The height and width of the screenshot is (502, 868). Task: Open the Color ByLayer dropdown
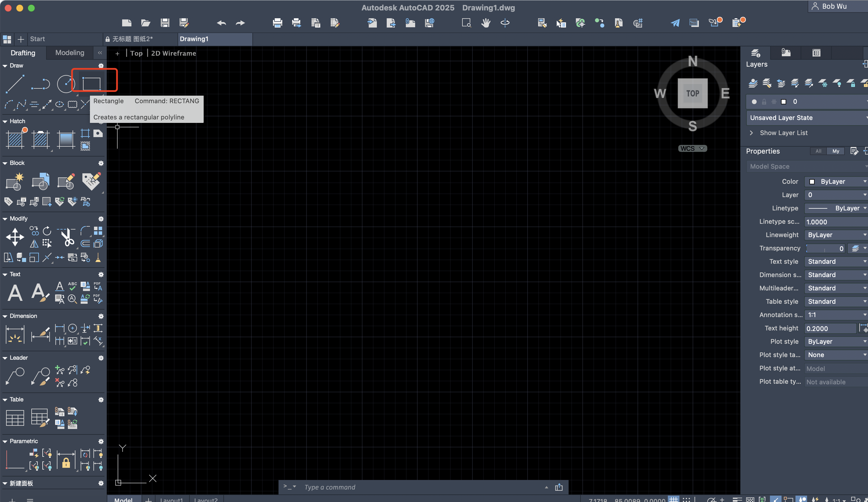click(x=836, y=182)
